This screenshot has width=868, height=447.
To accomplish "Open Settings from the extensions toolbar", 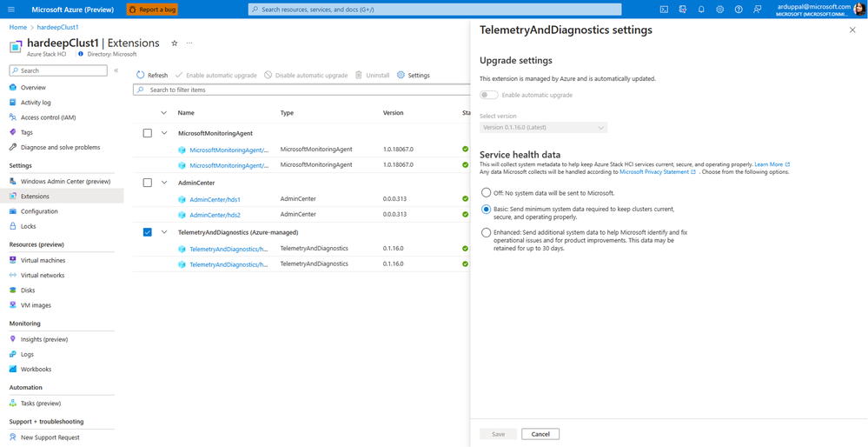I will click(x=414, y=76).
